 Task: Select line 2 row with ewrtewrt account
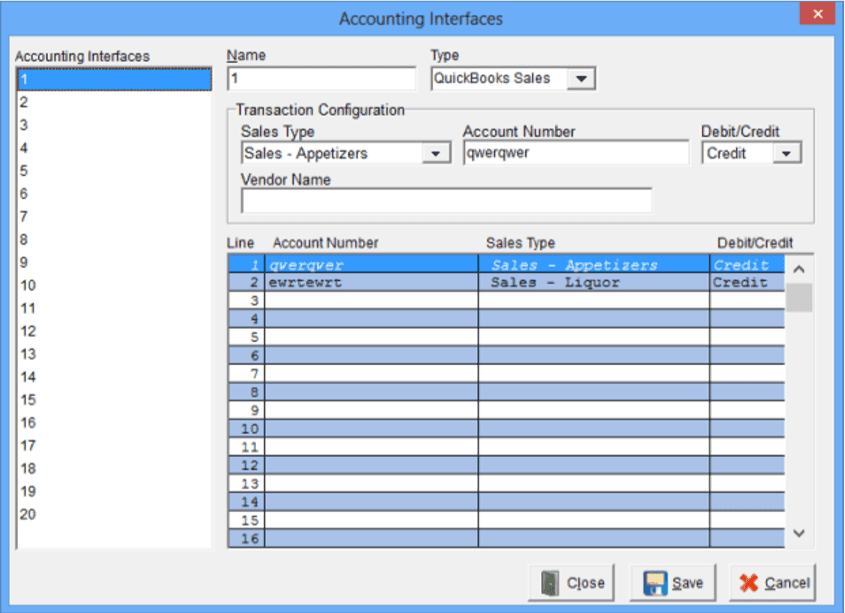coord(370,283)
